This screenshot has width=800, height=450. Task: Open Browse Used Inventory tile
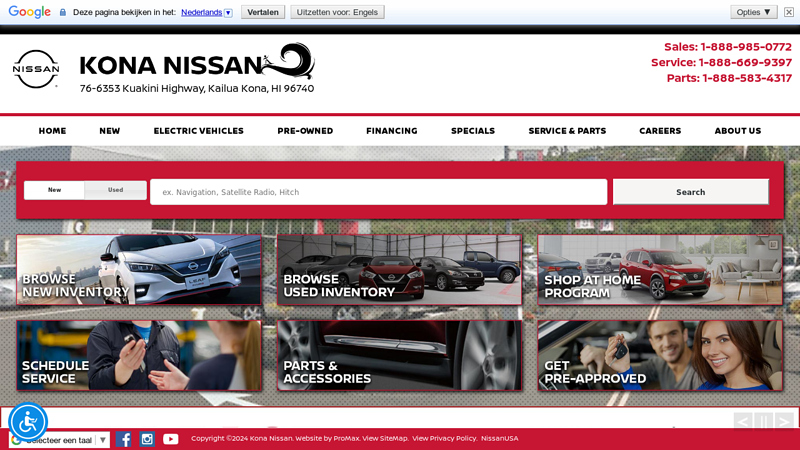(x=399, y=270)
